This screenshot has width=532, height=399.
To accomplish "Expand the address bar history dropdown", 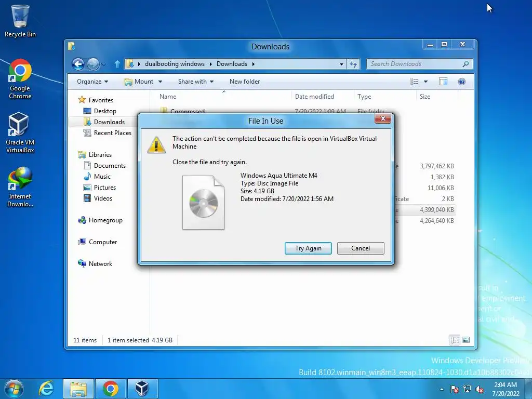I will pos(341,64).
